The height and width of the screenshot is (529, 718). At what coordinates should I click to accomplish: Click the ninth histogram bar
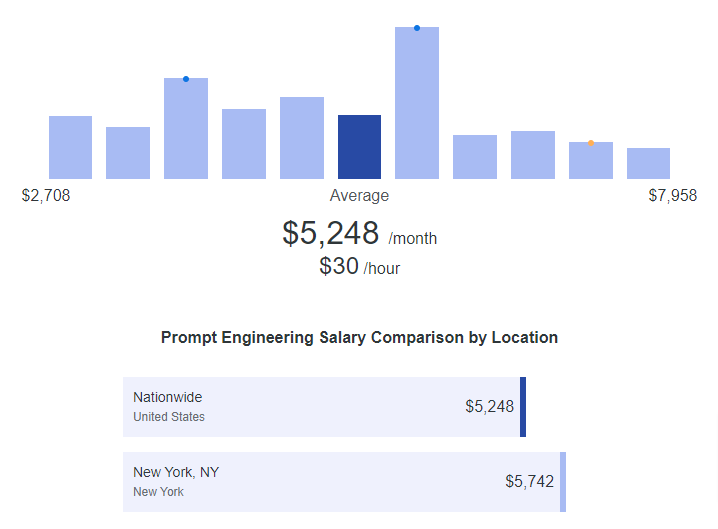click(533, 155)
